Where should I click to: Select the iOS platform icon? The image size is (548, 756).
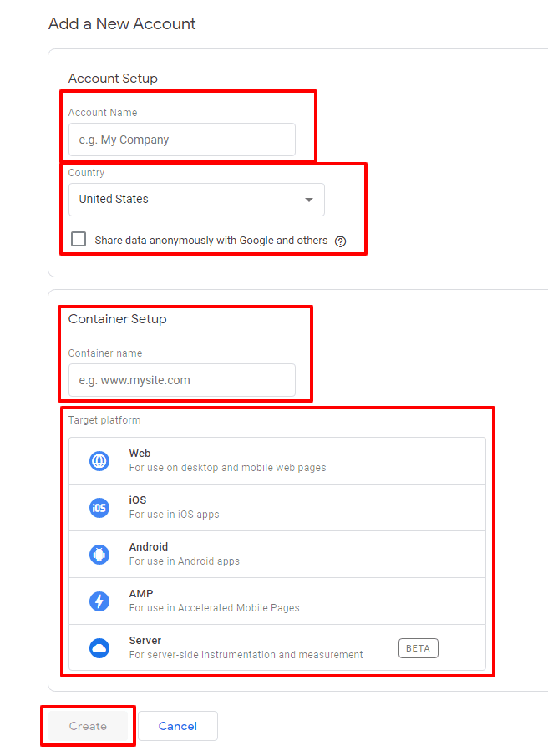tap(99, 508)
